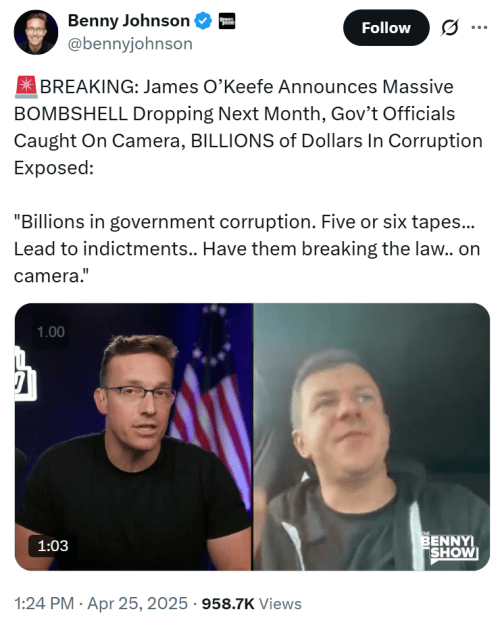The image size is (500, 620).
Task: Click the 1:03 video duration label
Action: pyautogui.click(x=53, y=546)
